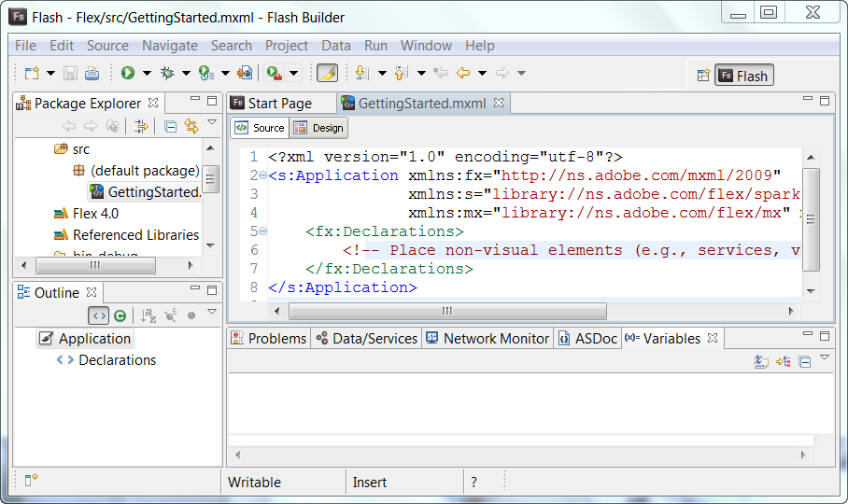Click the Next Annotation icon

coord(361,73)
